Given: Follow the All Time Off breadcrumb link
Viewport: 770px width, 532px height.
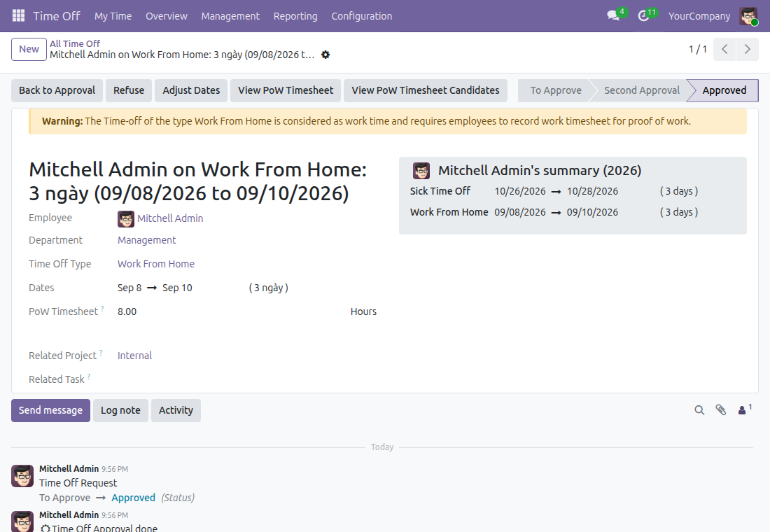Looking at the screenshot, I should [75, 43].
